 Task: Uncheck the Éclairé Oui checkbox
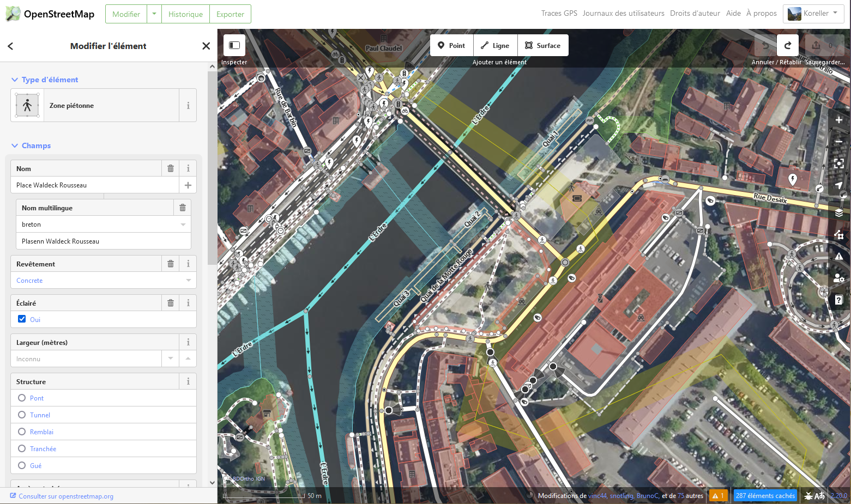(x=22, y=319)
